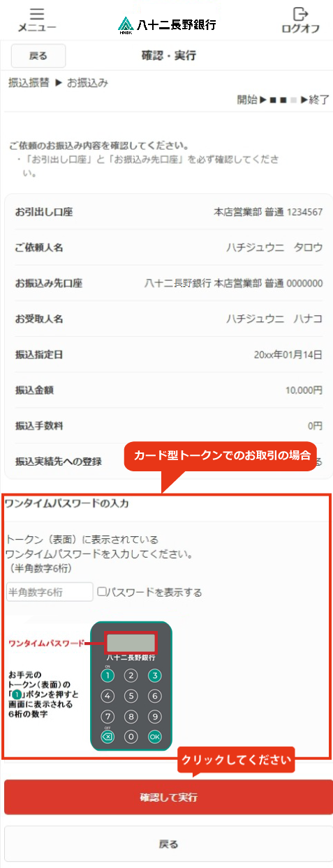Enable the パスワードを表示する checkbox

102,592
